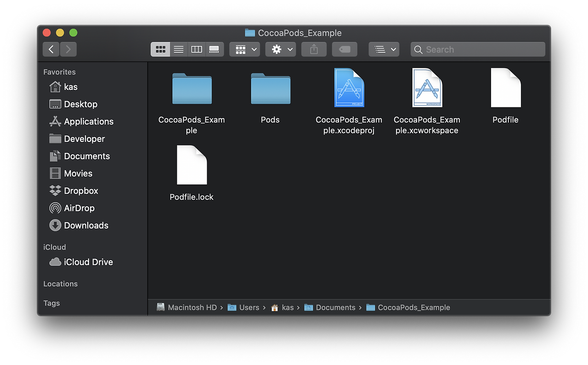Click CocoaPods_Example in the path bar
Screen dimensions: 588x365
click(408, 308)
